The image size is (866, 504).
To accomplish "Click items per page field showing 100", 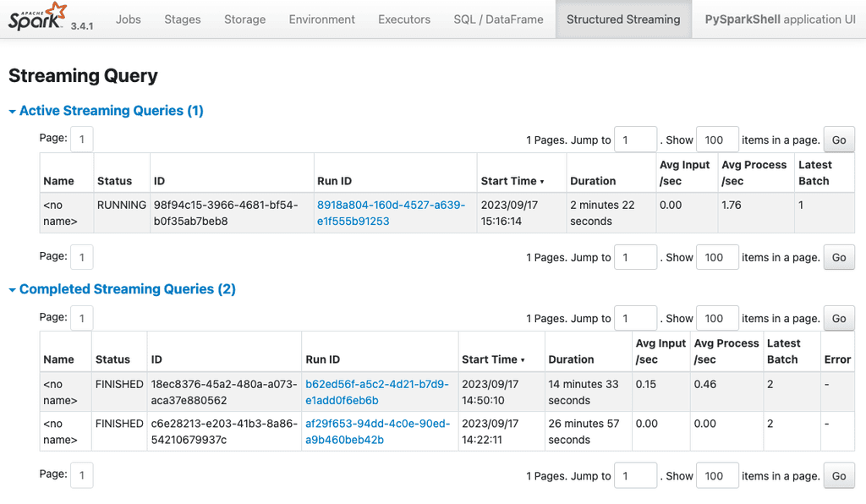I will pyautogui.click(x=716, y=139).
